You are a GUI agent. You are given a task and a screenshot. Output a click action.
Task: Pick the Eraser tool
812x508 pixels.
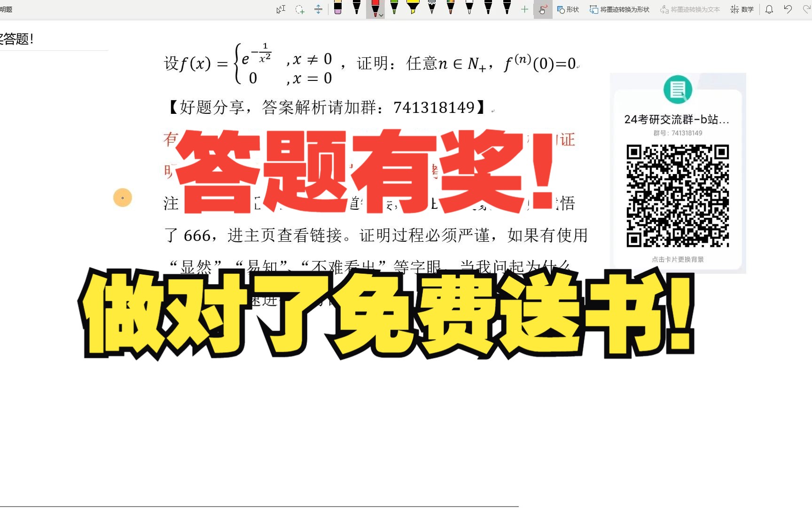coord(337,8)
